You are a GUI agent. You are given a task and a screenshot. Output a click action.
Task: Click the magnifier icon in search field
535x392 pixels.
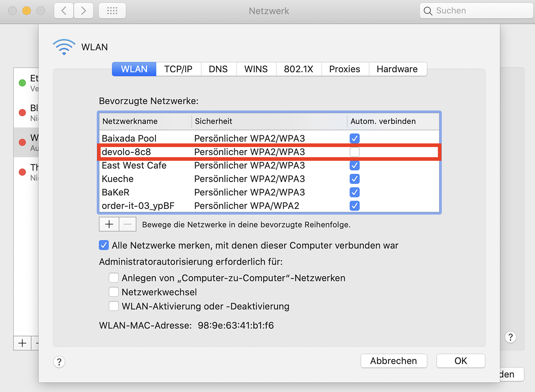pos(428,11)
